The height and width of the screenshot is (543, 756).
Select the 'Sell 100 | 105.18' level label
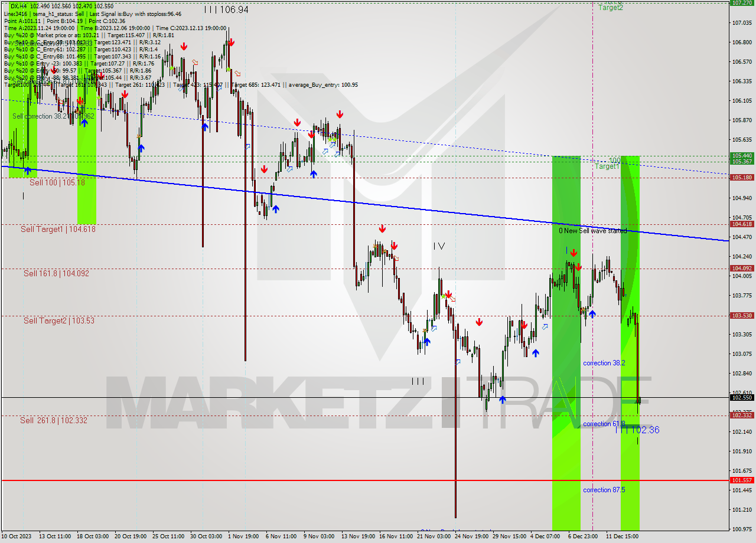pos(57,183)
